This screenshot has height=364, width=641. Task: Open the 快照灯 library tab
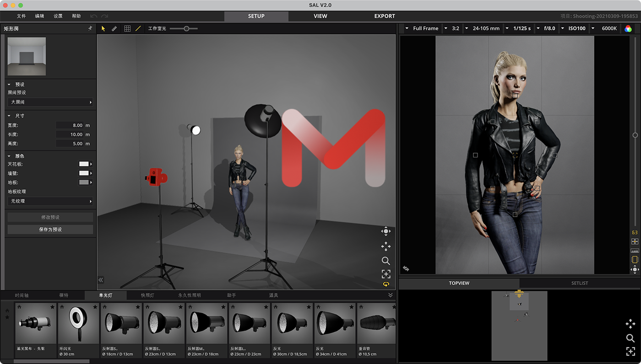tap(147, 295)
